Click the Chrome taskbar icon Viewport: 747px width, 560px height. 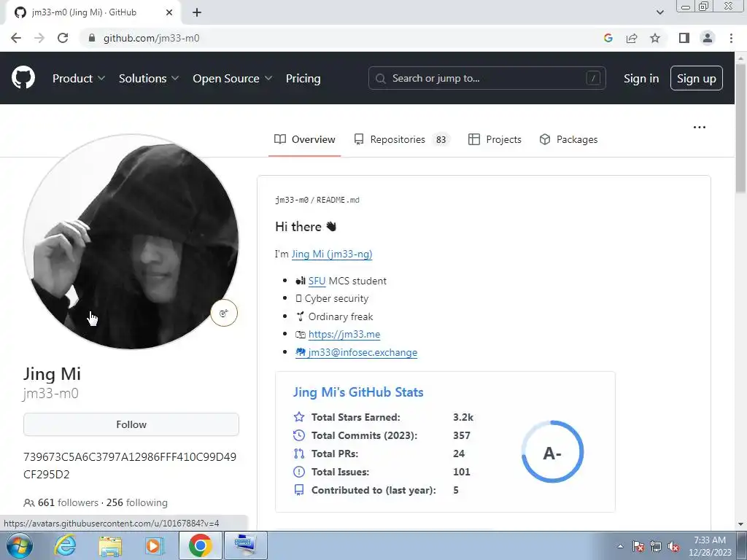tap(200, 545)
